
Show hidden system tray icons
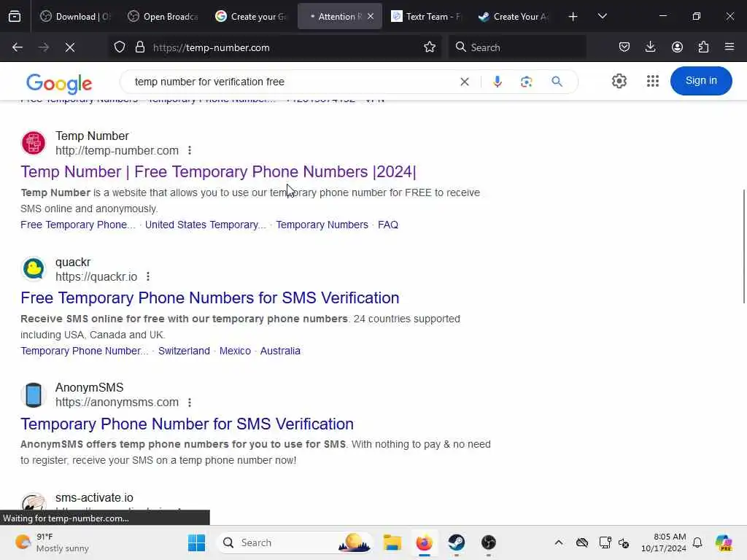(x=559, y=542)
